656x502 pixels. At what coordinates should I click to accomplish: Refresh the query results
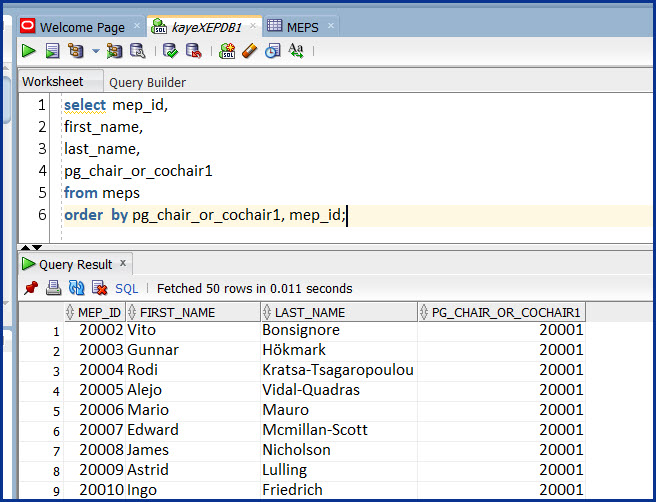click(x=77, y=288)
